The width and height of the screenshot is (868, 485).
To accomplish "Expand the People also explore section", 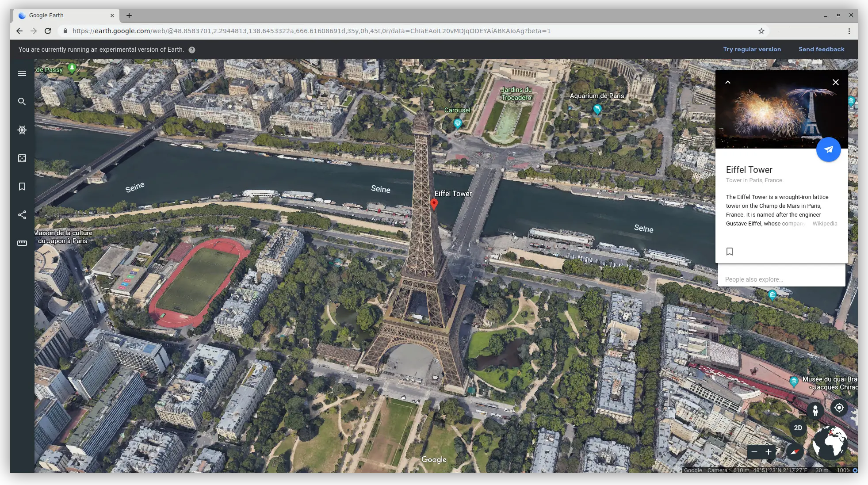I will [x=754, y=279].
